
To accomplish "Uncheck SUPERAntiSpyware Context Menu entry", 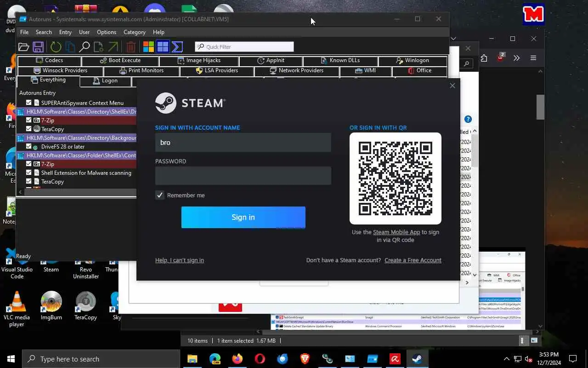I will coord(29,103).
